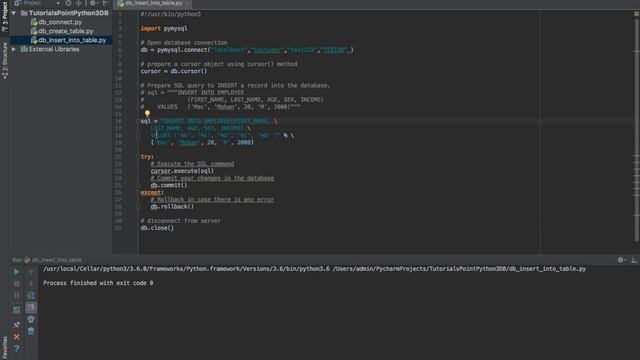The image size is (640, 360).
Task: Click the Pause output icon in Run panel
Action: (x=16, y=296)
